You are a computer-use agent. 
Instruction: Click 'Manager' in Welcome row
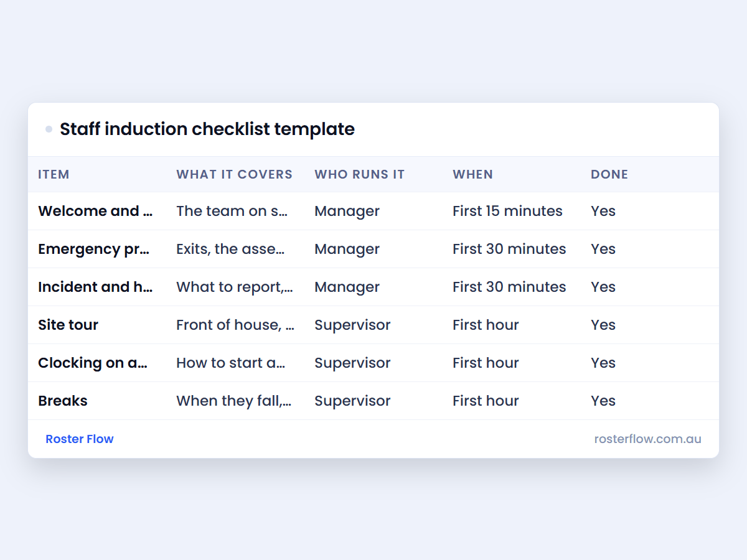click(347, 211)
